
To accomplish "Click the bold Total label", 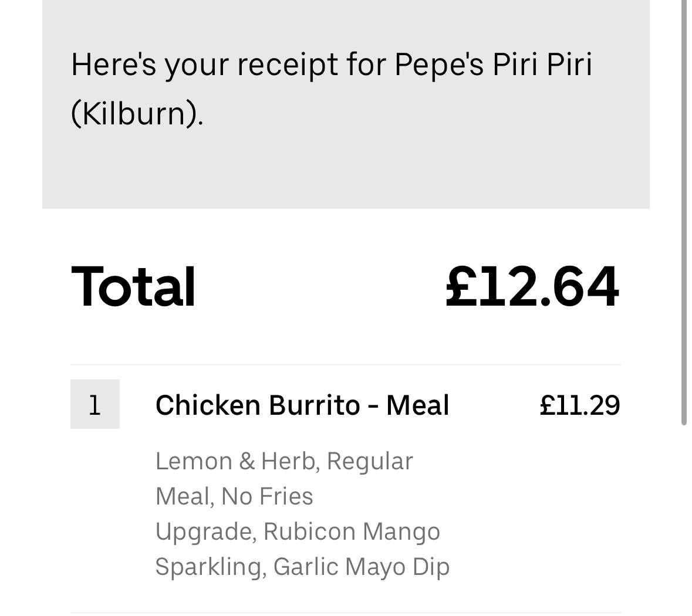I will [x=133, y=287].
